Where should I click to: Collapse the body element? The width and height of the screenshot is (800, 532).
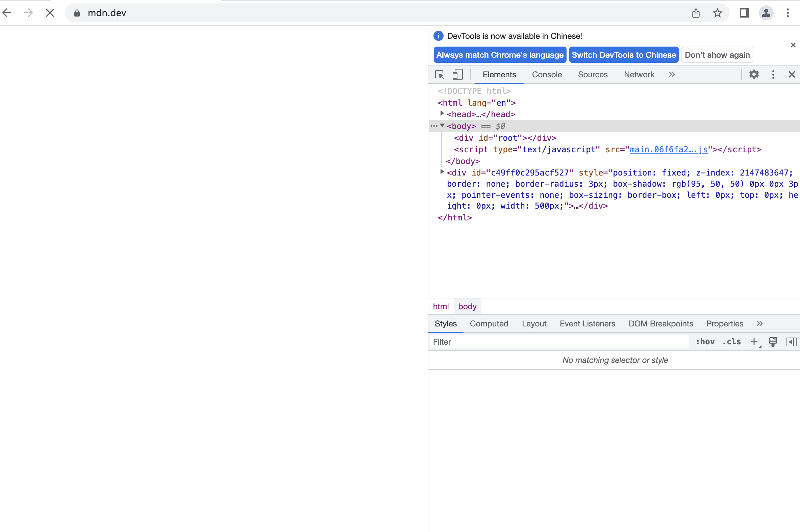(442, 126)
